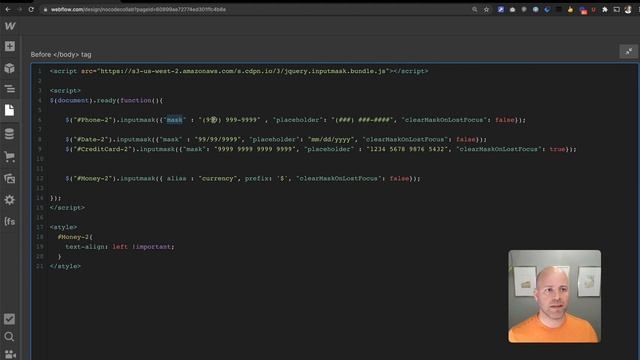Click the "Before </body> tag" label
This screenshot has height=360, width=640.
point(61,54)
